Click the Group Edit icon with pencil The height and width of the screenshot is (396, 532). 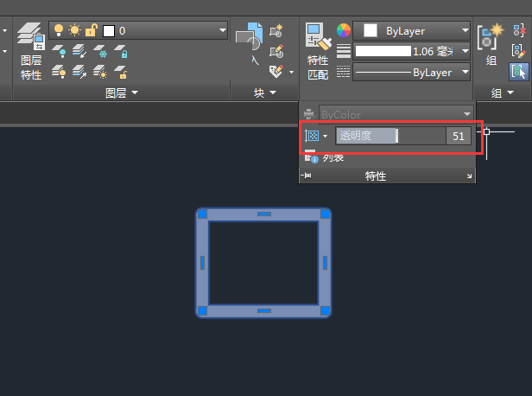(519, 51)
